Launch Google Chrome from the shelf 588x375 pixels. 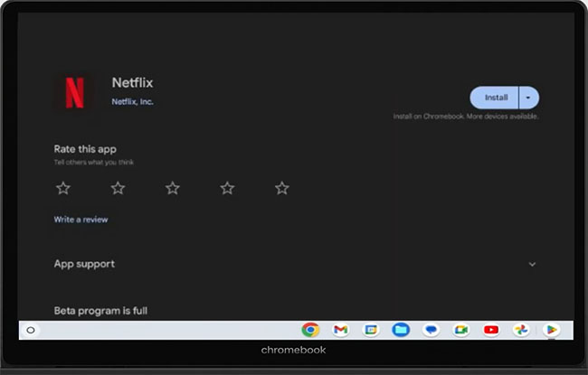coord(310,330)
